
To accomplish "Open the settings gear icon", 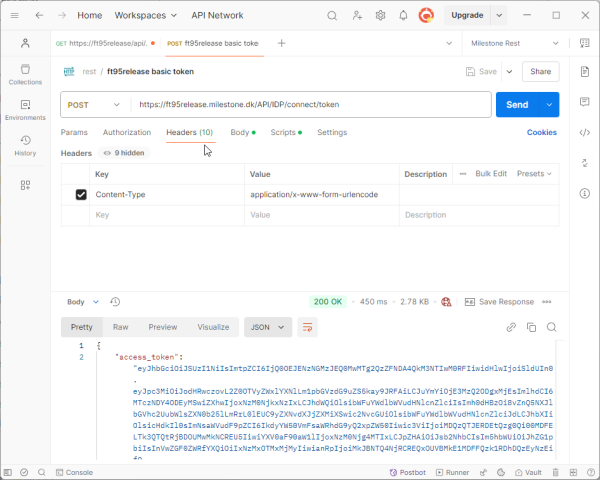I will 380,16.
